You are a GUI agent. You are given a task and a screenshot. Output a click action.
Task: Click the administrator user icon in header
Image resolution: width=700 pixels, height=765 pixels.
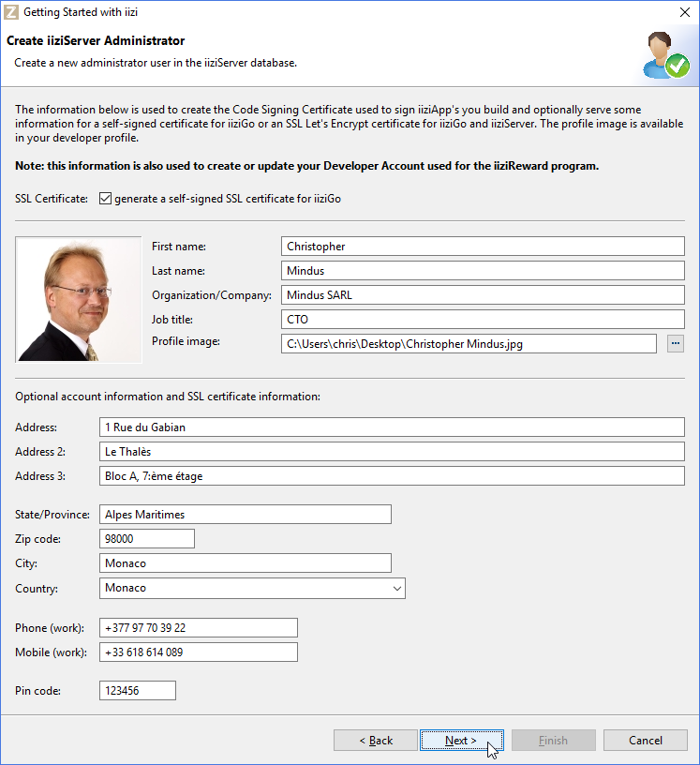(x=666, y=55)
